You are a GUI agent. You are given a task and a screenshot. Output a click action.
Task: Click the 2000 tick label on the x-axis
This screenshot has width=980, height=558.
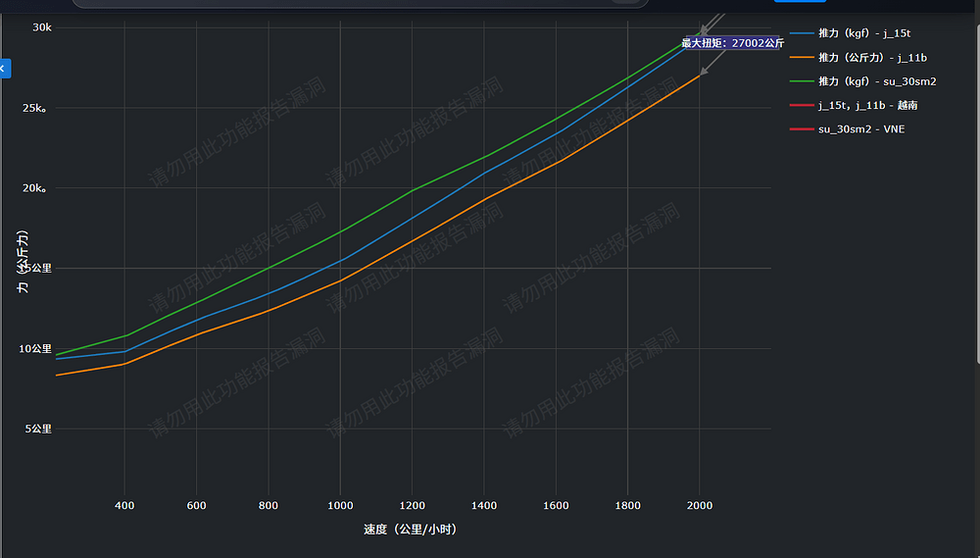[699, 506]
